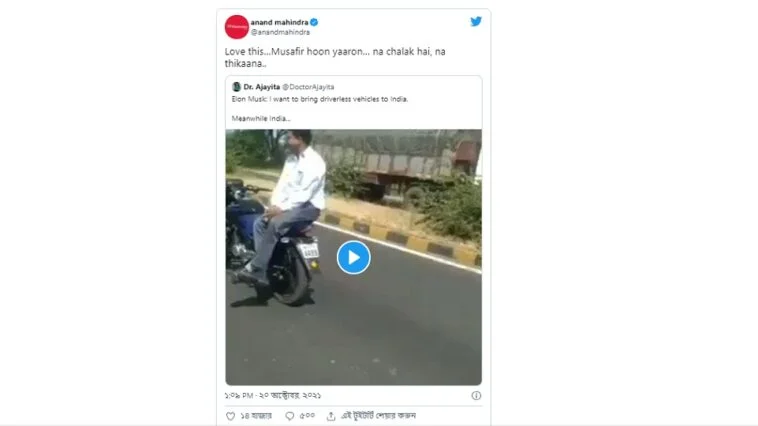Open the anand mahindra display name link
This screenshot has height=426, width=758.
point(279,22)
